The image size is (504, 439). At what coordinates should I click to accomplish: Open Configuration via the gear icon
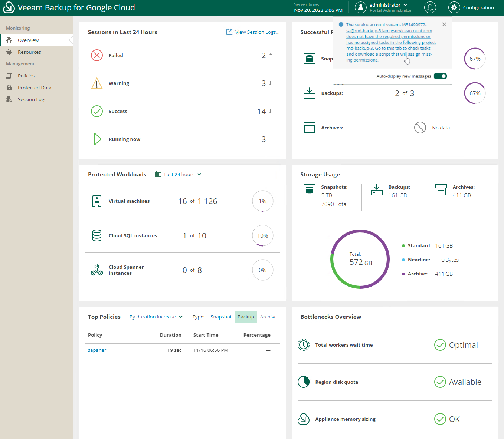454,7
